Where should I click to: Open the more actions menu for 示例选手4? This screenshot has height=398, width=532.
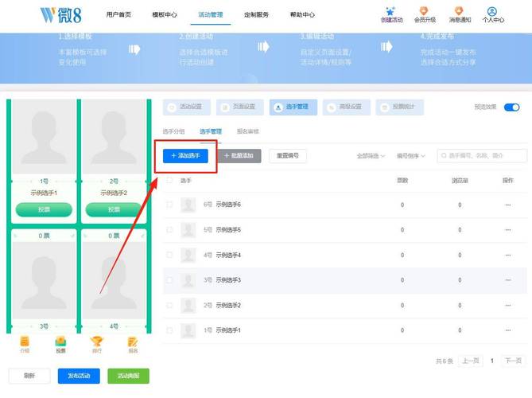[507, 256]
